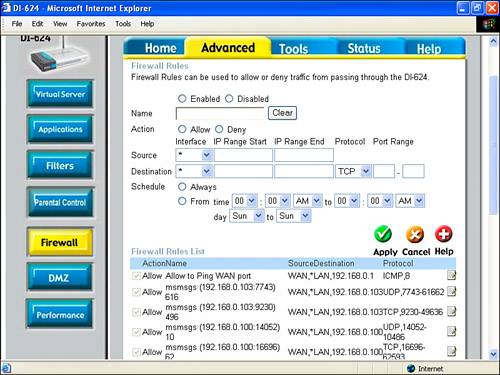500x375 pixels.
Task: Click the vertical scrollbar down arrow
Action: point(493,354)
